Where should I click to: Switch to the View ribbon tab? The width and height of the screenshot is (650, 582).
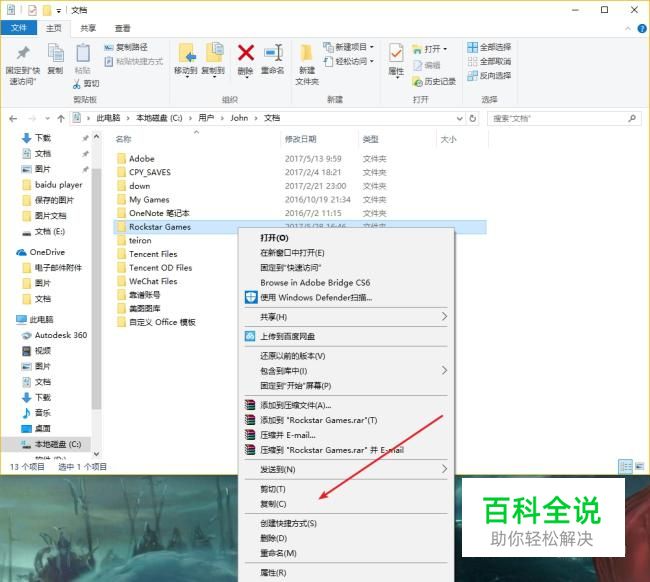pos(122,28)
